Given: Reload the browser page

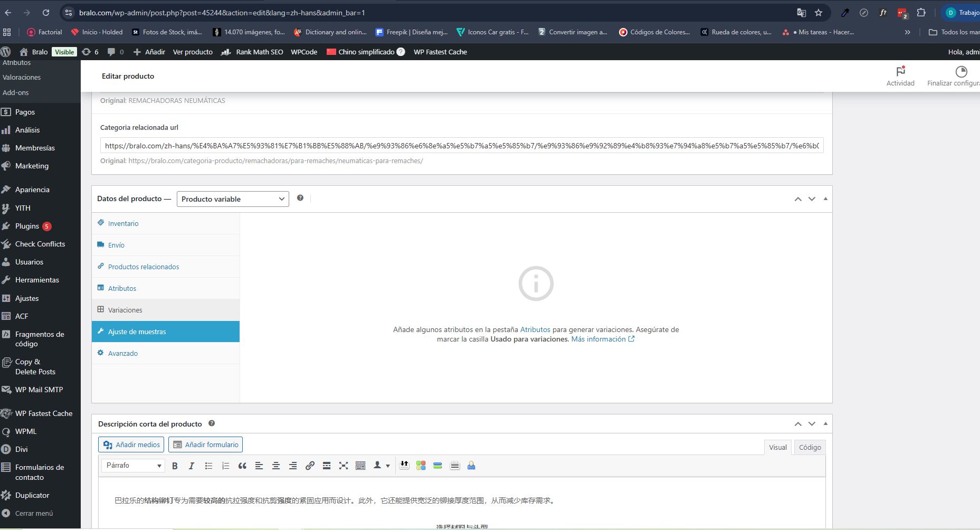Looking at the screenshot, I should tap(46, 13).
